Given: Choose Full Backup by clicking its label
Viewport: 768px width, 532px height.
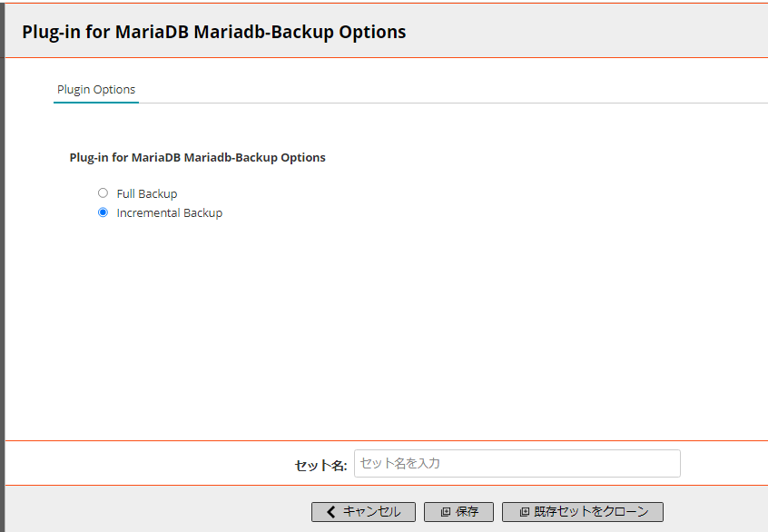Looking at the screenshot, I should pos(147,194).
